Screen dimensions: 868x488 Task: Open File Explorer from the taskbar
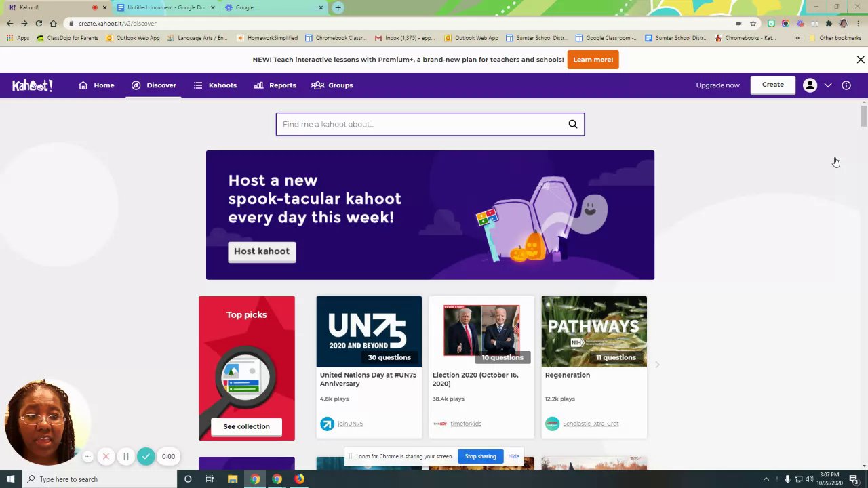tap(233, 479)
